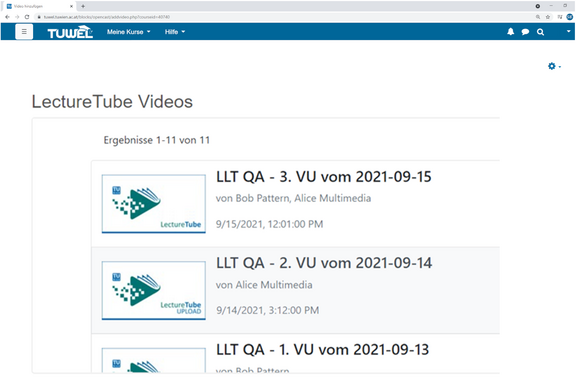Click the search magnifier in the navbar
Viewport: 576px width, 384px height.
coord(540,32)
